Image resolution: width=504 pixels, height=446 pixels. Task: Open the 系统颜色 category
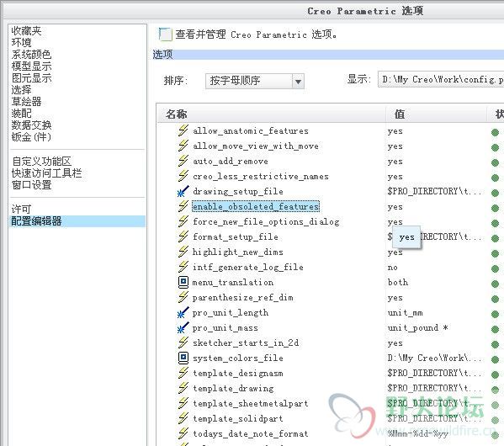(31, 55)
